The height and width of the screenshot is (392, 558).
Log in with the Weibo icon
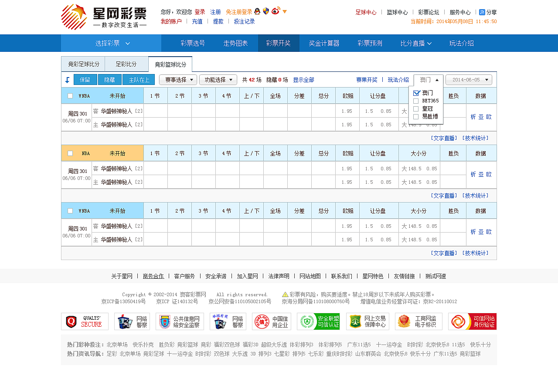click(276, 11)
